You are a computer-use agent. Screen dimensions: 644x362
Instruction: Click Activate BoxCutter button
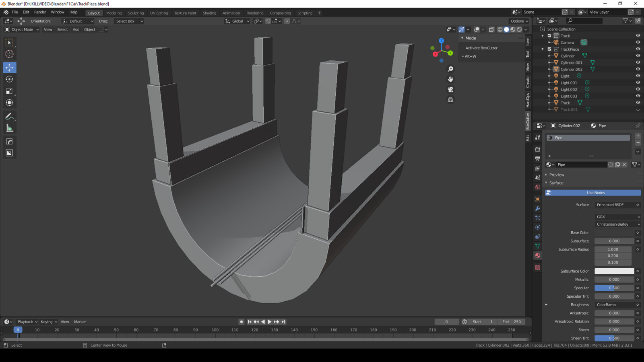481,48
